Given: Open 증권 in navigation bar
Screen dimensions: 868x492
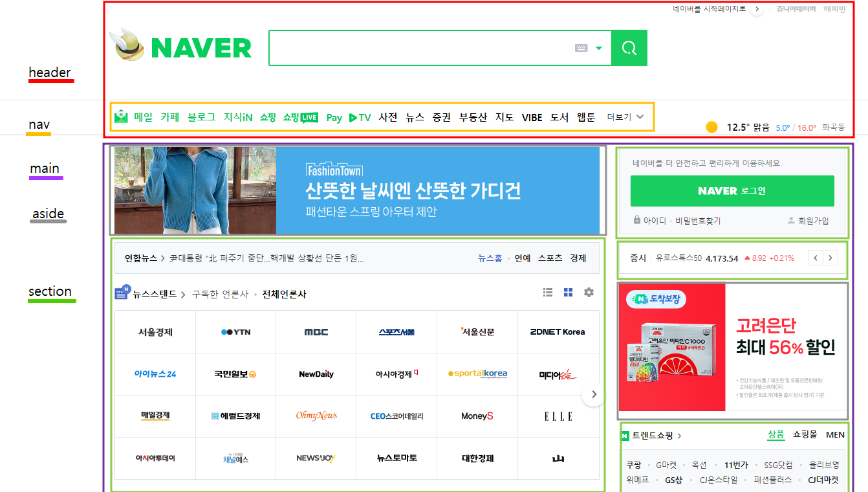Looking at the screenshot, I should (442, 117).
